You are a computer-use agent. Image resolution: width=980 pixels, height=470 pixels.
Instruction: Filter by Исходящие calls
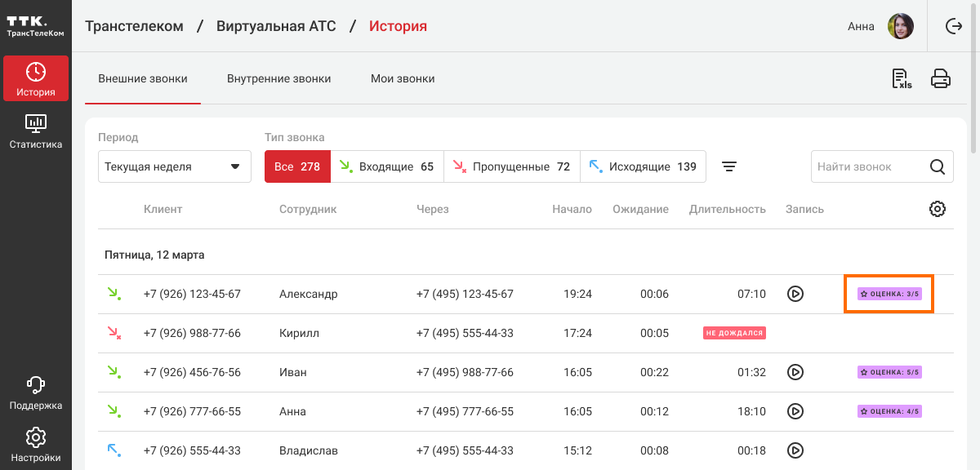click(x=643, y=166)
